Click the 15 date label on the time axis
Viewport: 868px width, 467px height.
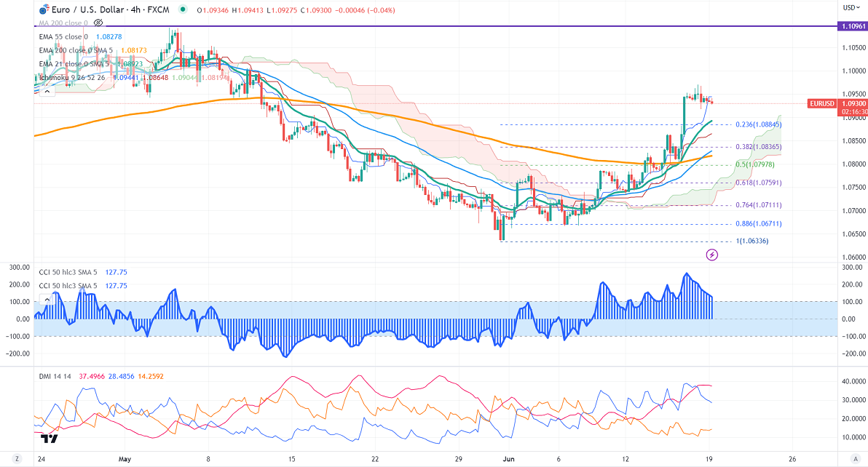[292, 459]
